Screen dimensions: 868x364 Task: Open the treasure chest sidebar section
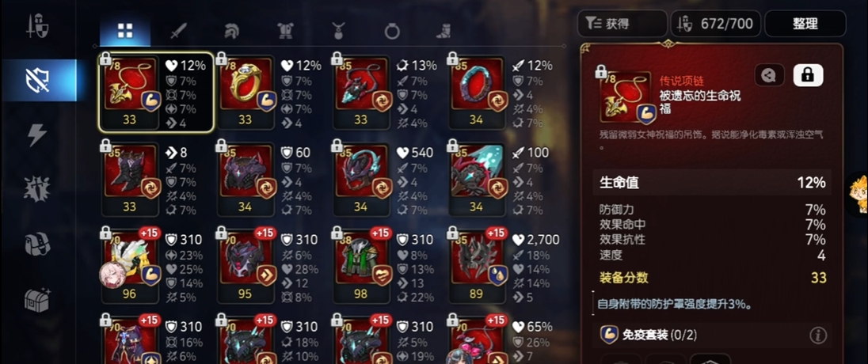[38, 299]
